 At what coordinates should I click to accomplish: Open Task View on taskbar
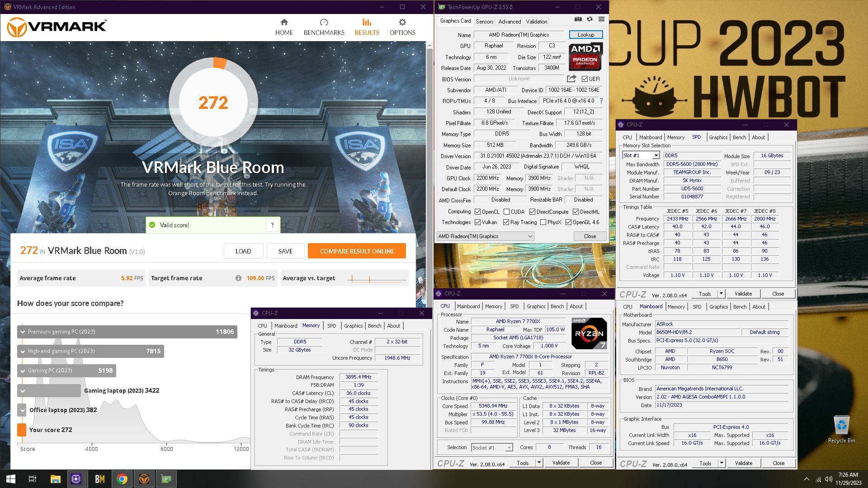click(33, 479)
